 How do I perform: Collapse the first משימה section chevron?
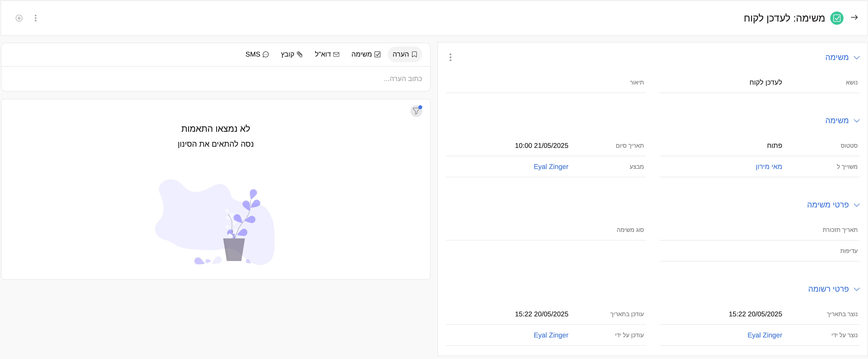coord(856,58)
